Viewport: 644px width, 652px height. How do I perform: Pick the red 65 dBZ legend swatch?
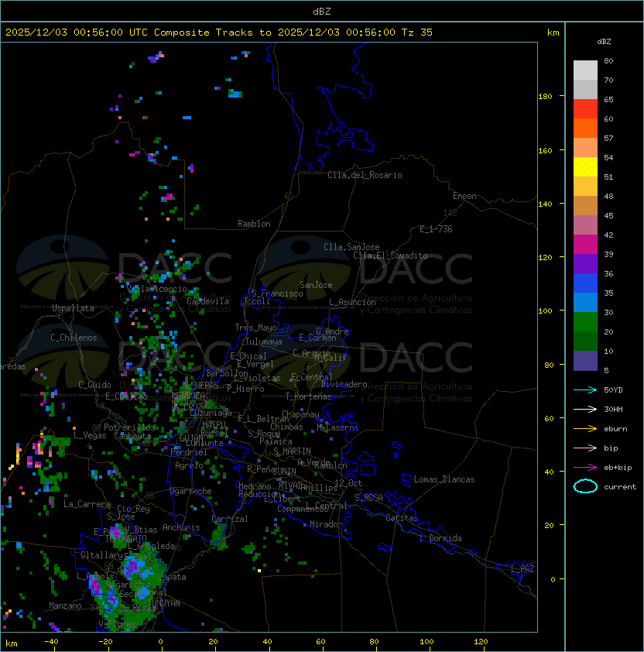click(x=585, y=108)
